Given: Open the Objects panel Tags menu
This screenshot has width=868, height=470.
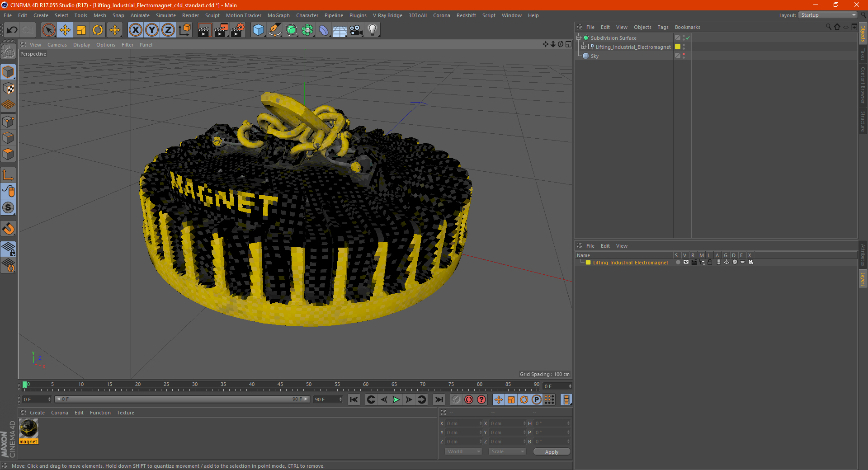Looking at the screenshot, I should 663,27.
